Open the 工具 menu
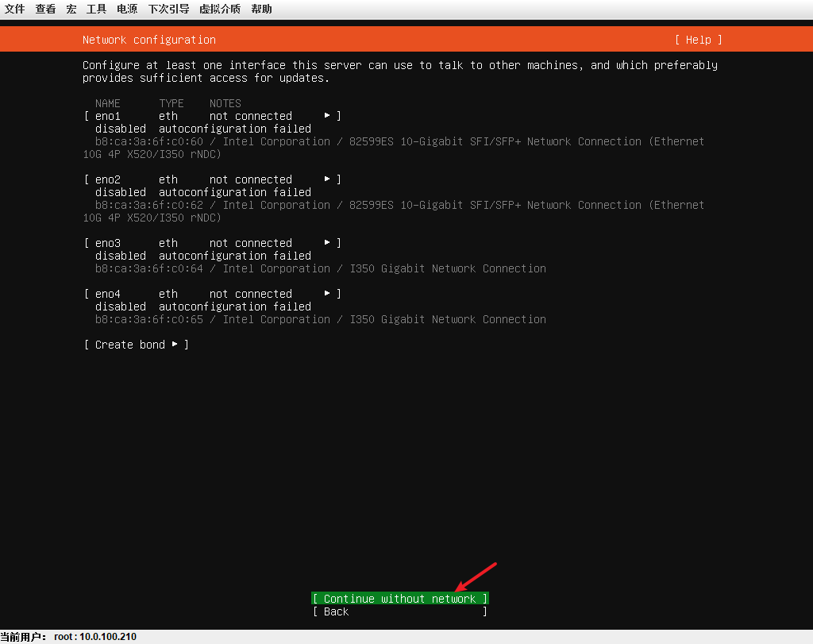Viewport: 813px width, 644px height. (96, 9)
